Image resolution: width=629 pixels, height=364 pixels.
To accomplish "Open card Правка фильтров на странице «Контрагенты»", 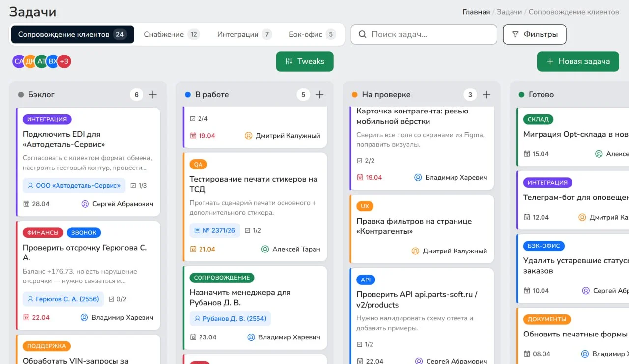I will pyautogui.click(x=422, y=228).
